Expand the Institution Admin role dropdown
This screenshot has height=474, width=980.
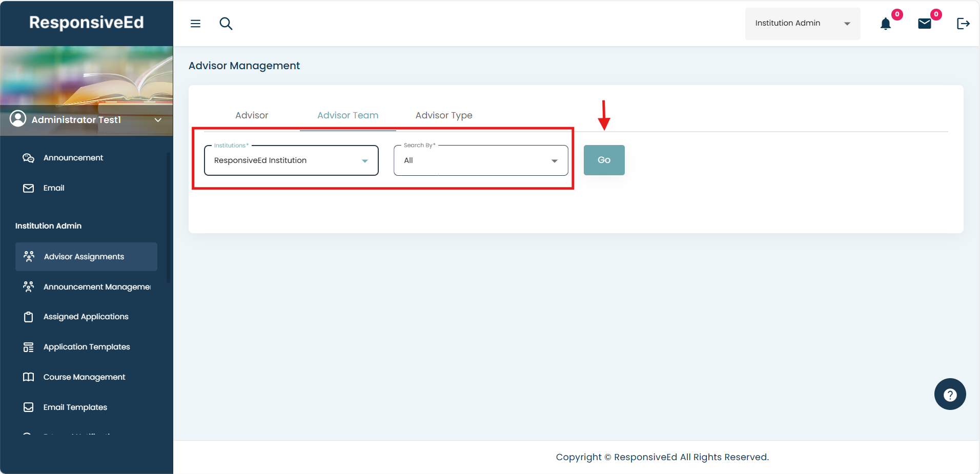click(802, 24)
